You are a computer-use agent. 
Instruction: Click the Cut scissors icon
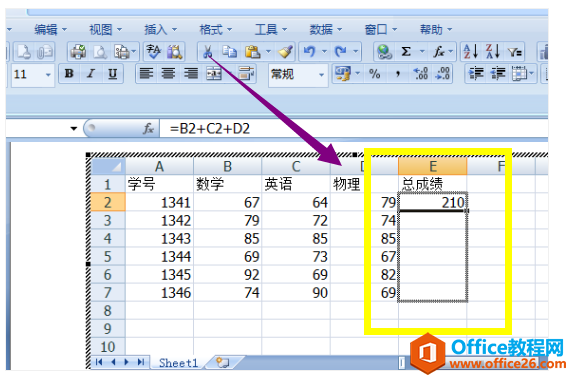point(208,52)
